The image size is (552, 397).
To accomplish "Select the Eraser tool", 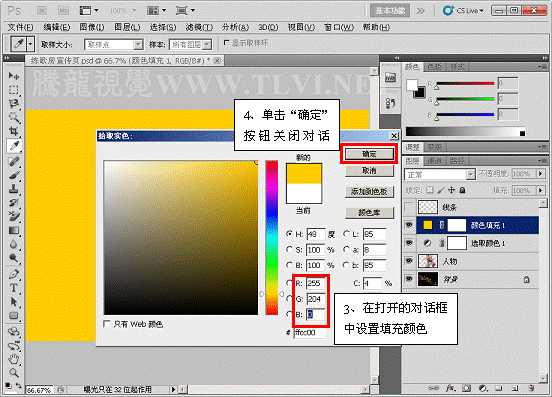I will click(x=14, y=216).
